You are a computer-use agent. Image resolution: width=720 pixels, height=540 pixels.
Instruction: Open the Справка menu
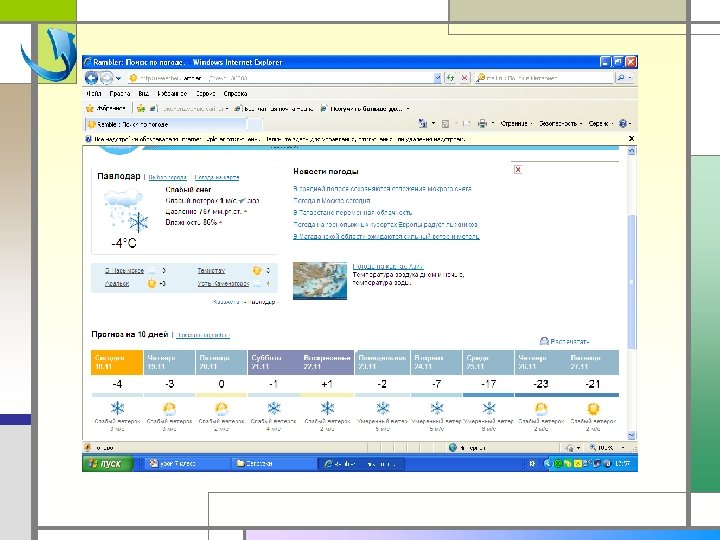pyautogui.click(x=236, y=94)
